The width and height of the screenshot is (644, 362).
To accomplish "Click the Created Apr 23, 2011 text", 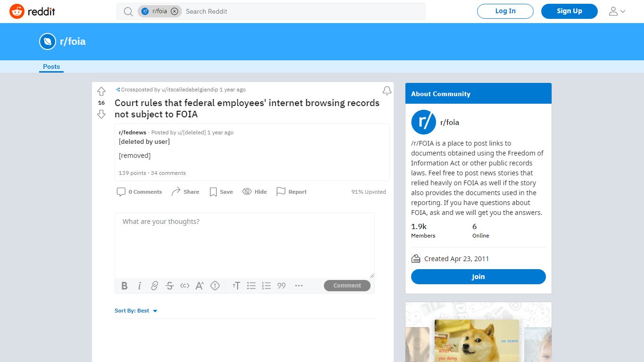I will click(456, 259).
